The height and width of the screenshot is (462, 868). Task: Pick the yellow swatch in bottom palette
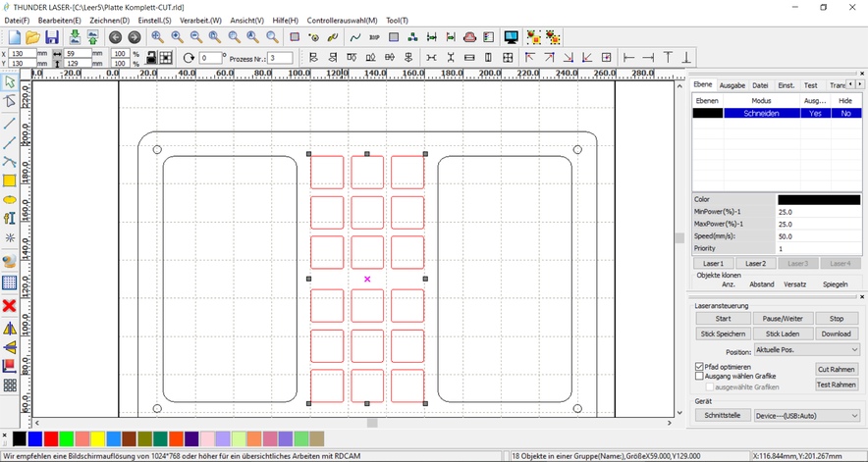(97, 439)
